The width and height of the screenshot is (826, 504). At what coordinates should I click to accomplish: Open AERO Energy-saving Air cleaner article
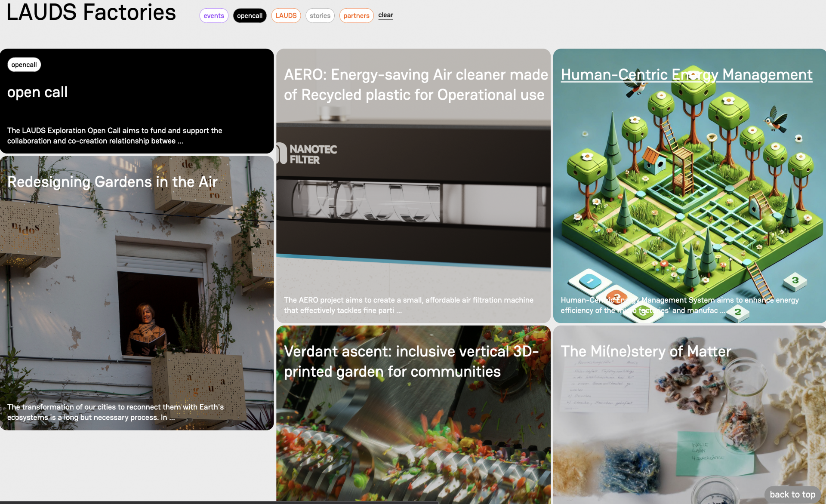[415, 85]
